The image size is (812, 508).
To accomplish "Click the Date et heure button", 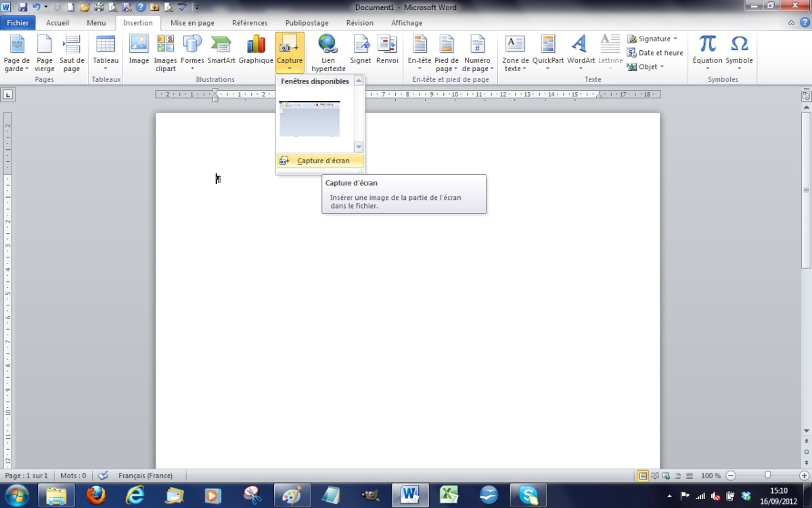I will click(x=655, y=53).
